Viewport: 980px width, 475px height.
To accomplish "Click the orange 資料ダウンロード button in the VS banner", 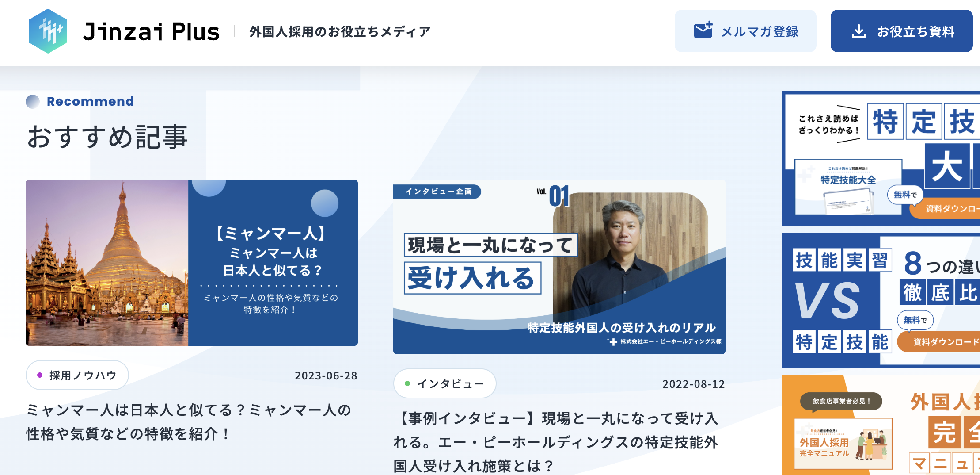I will [x=941, y=342].
